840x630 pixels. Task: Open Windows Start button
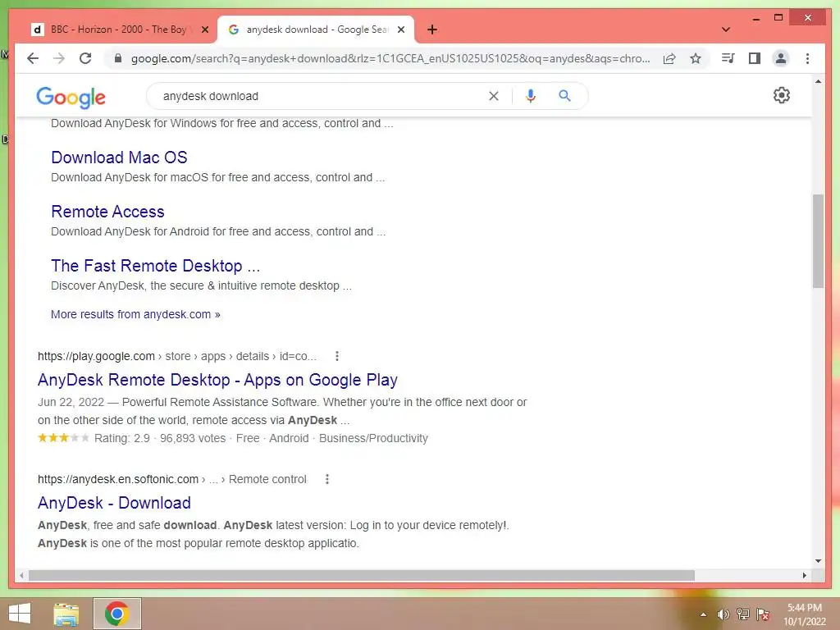20,614
